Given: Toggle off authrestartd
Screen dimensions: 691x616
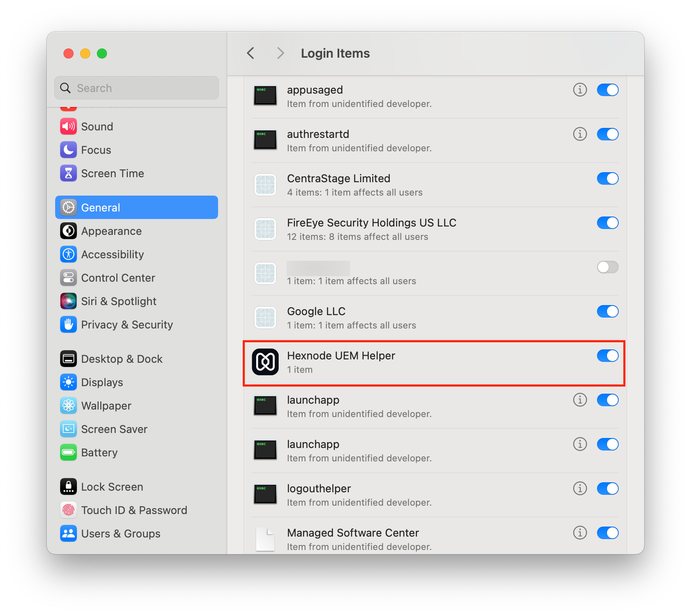Looking at the screenshot, I should pos(608,134).
